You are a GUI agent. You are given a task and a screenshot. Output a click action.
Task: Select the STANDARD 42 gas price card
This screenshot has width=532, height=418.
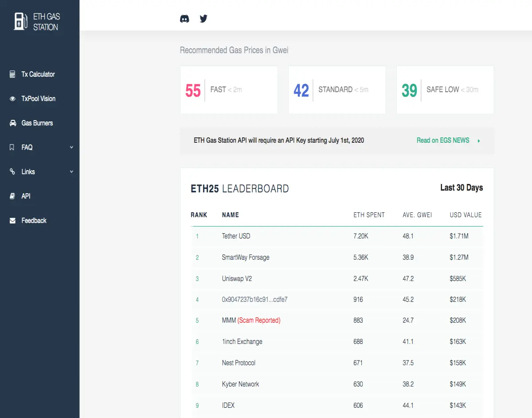pyautogui.click(x=337, y=90)
